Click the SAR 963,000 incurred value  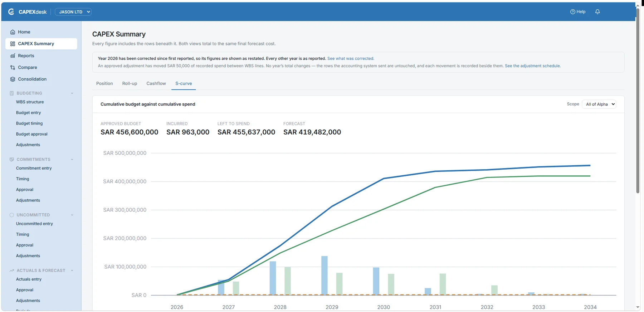(188, 132)
